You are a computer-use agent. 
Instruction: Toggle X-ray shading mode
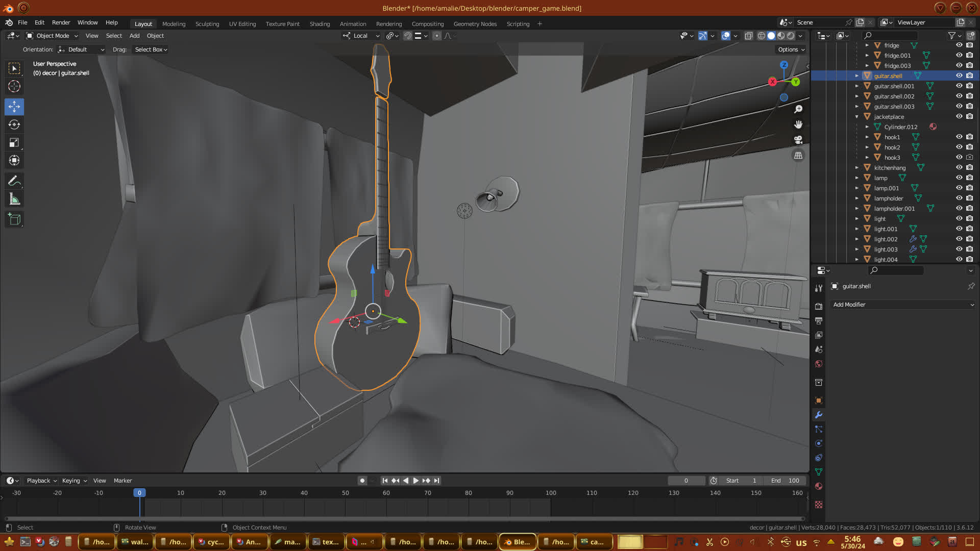(x=748, y=36)
